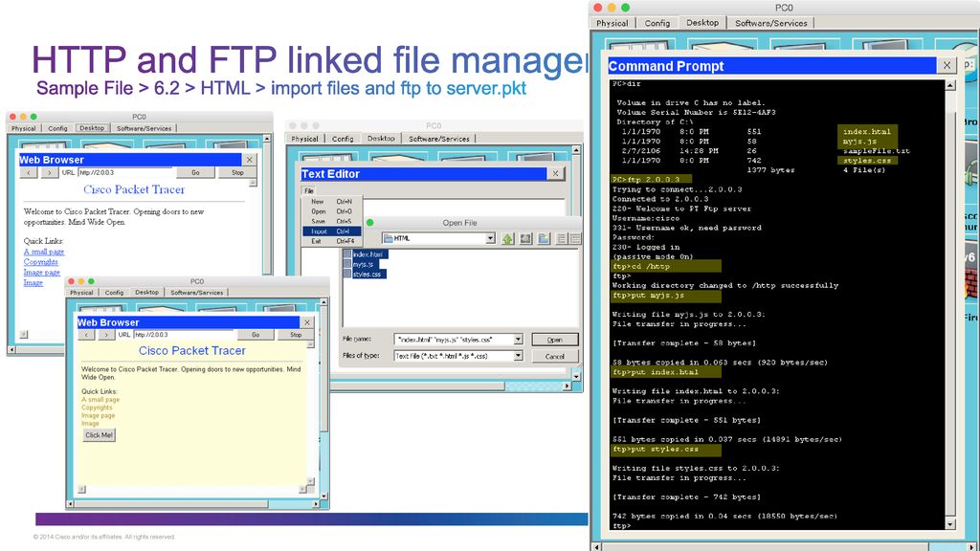Click the Open button in Open File dialog

tap(554, 340)
